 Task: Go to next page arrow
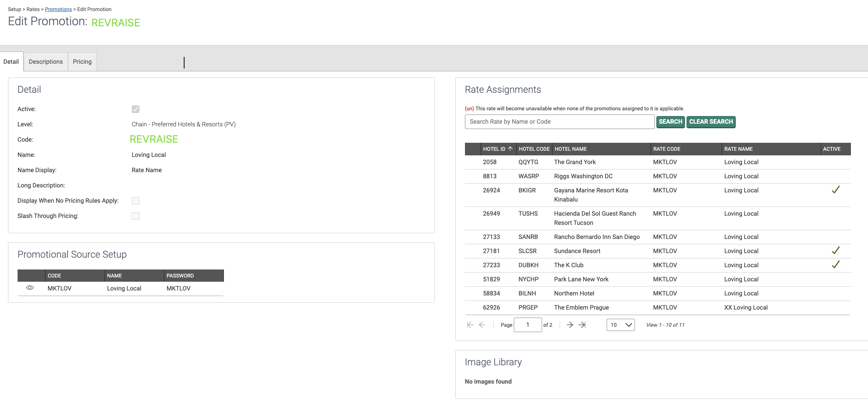click(570, 325)
